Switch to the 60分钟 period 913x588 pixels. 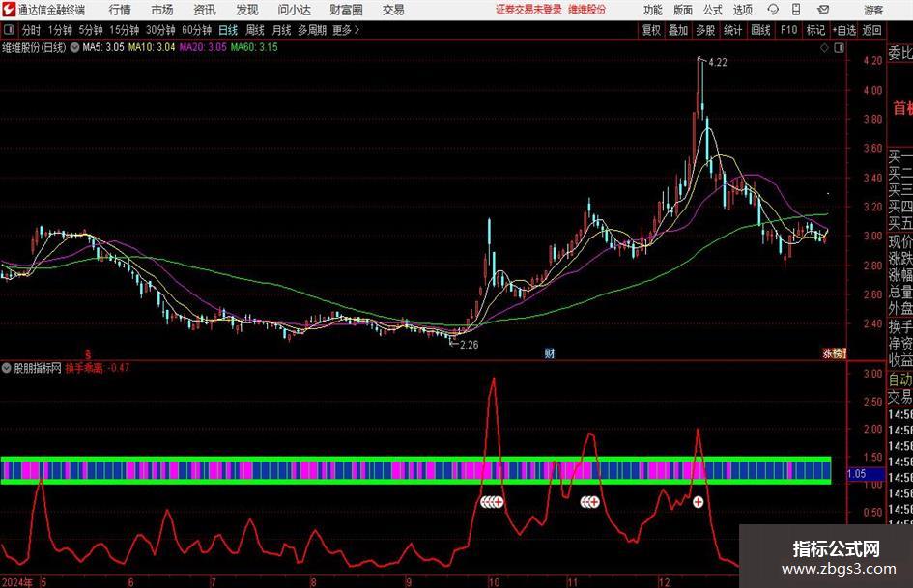(x=197, y=30)
